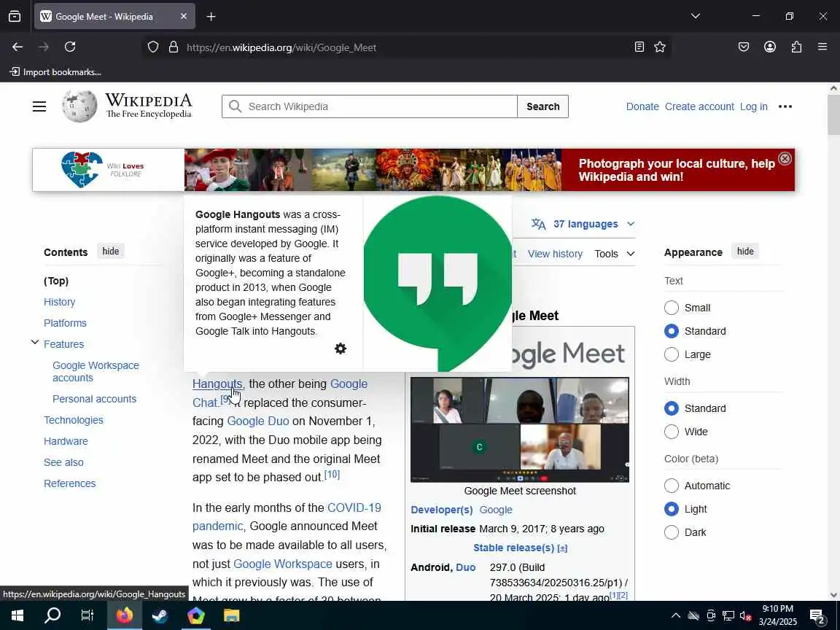Open File Explorer from the taskbar
Viewport: 840px width, 630px height.
(231, 615)
